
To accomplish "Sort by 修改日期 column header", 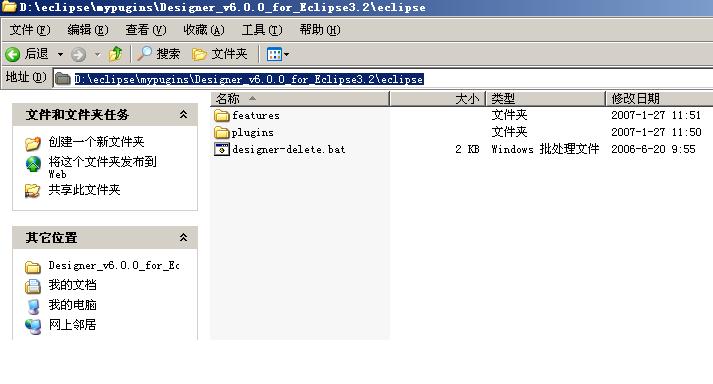I will tap(659, 98).
